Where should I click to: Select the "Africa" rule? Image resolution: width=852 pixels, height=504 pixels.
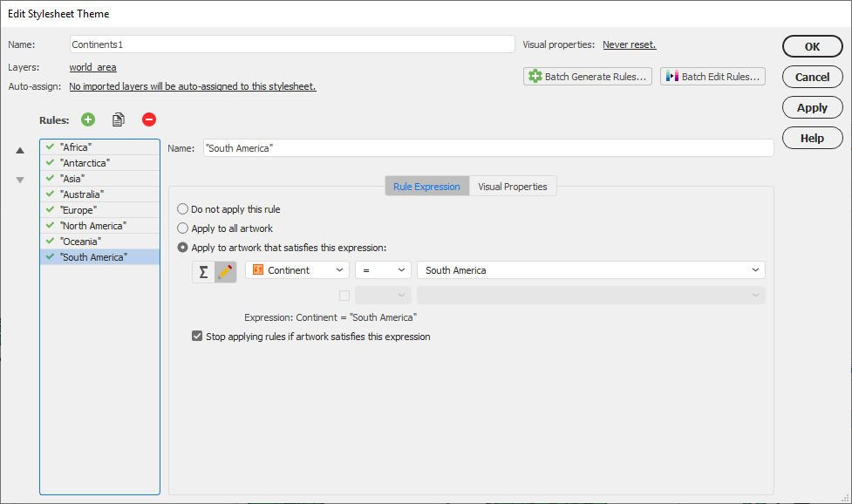pos(100,147)
